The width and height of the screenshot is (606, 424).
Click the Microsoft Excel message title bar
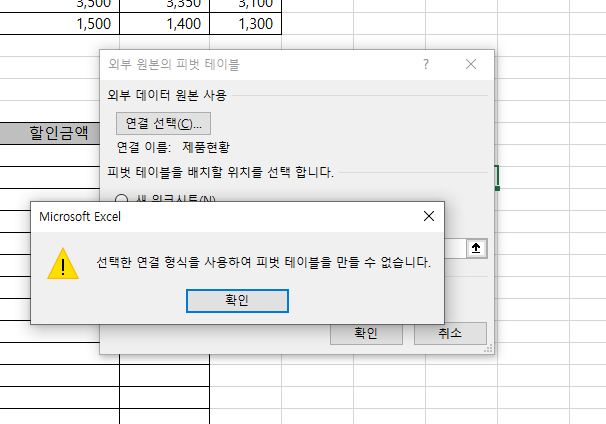point(200,215)
